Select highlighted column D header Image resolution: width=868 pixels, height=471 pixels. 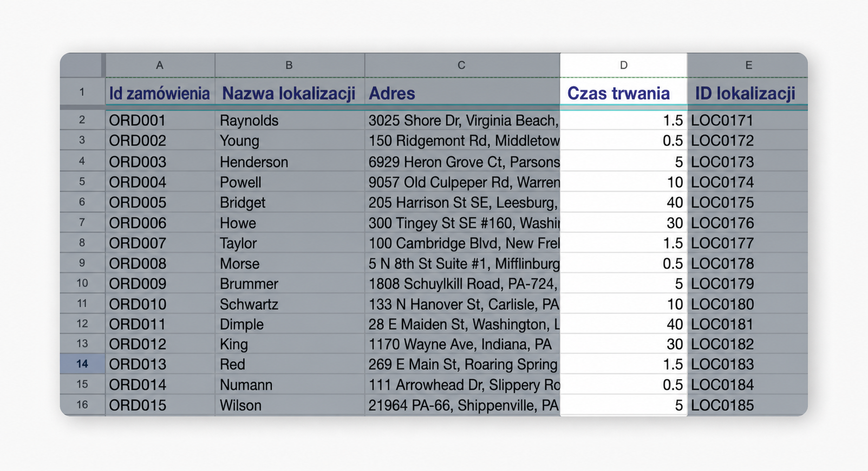tap(624, 65)
